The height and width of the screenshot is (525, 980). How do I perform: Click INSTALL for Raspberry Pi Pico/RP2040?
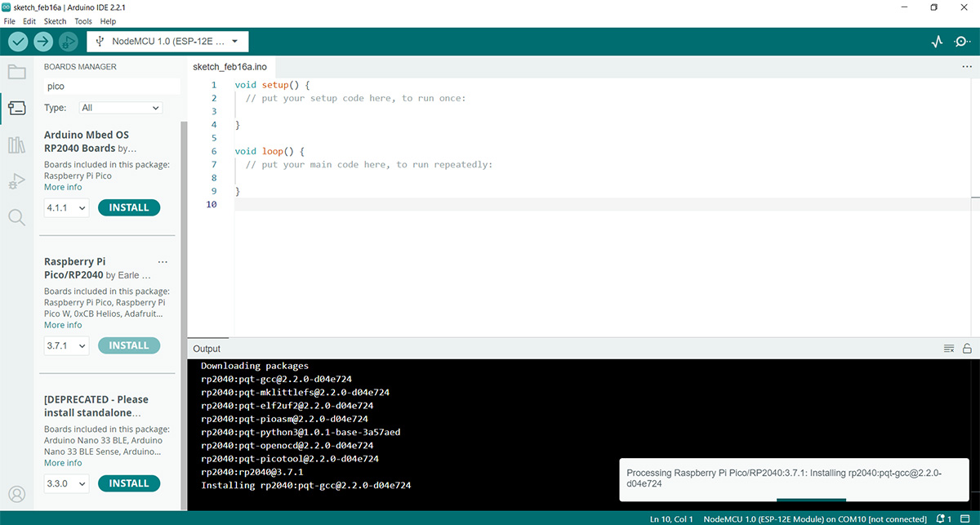click(129, 345)
